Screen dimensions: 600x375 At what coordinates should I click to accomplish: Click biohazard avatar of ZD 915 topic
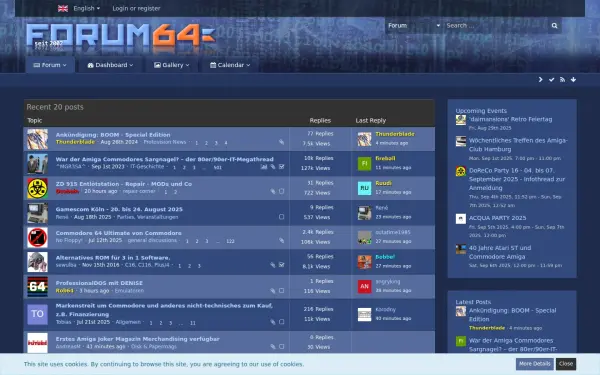coord(38,188)
